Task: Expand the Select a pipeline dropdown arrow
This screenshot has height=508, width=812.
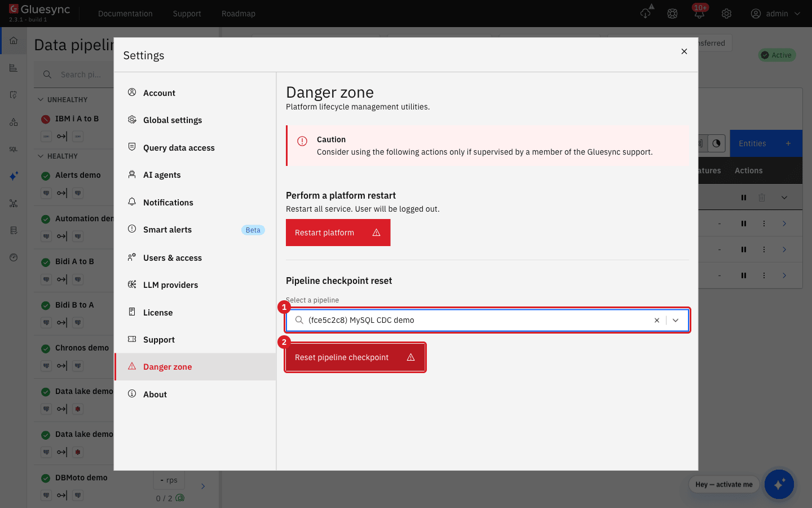Action: [676, 320]
